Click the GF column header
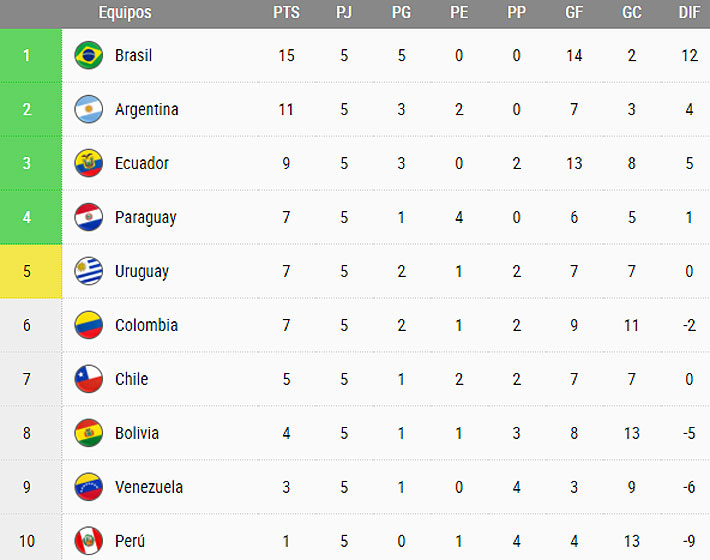710x560 pixels. point(574,13)
